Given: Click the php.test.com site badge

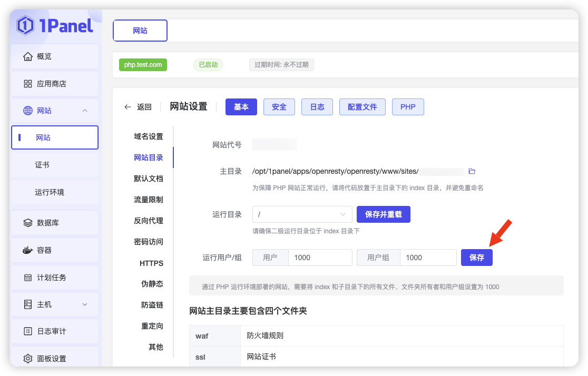Looking at the screenshot, I should click(143, 64).
